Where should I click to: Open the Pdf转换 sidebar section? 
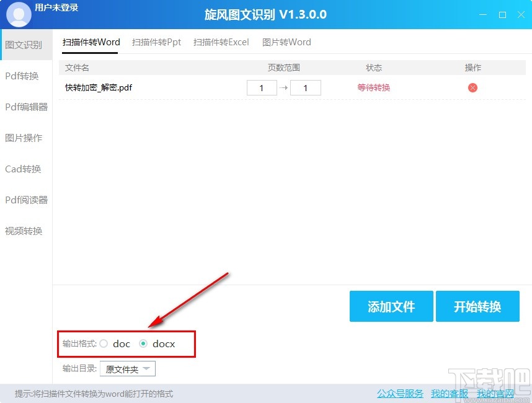point(24,76)
